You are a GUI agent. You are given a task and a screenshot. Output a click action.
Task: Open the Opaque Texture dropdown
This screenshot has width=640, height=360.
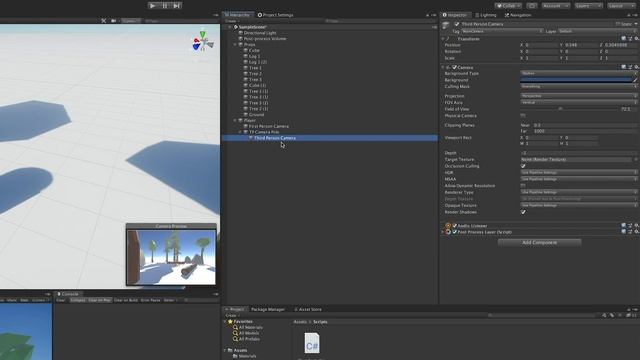[x=578, y=205]
